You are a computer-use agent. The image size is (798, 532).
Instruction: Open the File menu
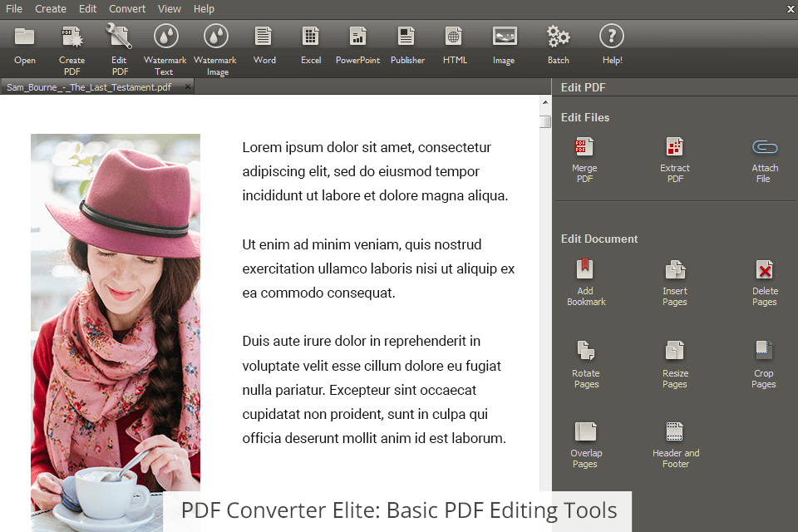(x=14, y=8)
